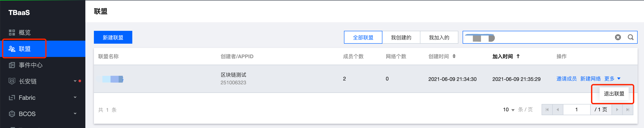Toggle 加入时间 ascending sort arrow
This screenshot has width=644, height=128.
pyautogui.click(x=518, y=56)
